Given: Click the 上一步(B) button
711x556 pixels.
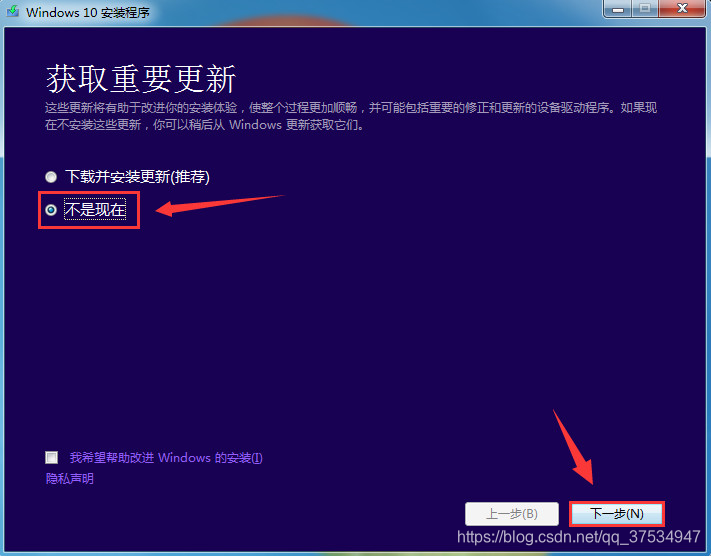Looking at the screenshot, I should [x=511, y=514].
